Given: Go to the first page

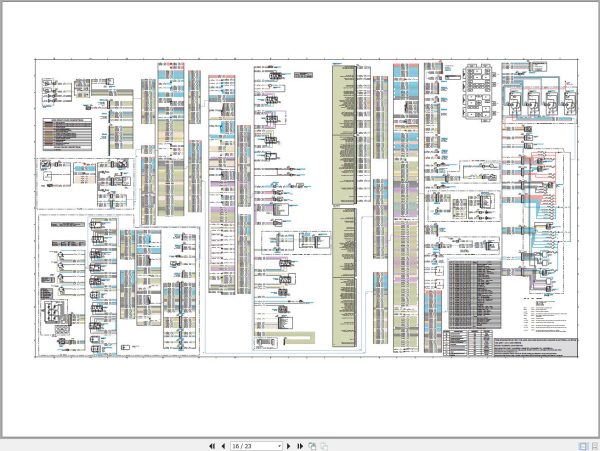Looking at the screenshot, I should 212,446.
